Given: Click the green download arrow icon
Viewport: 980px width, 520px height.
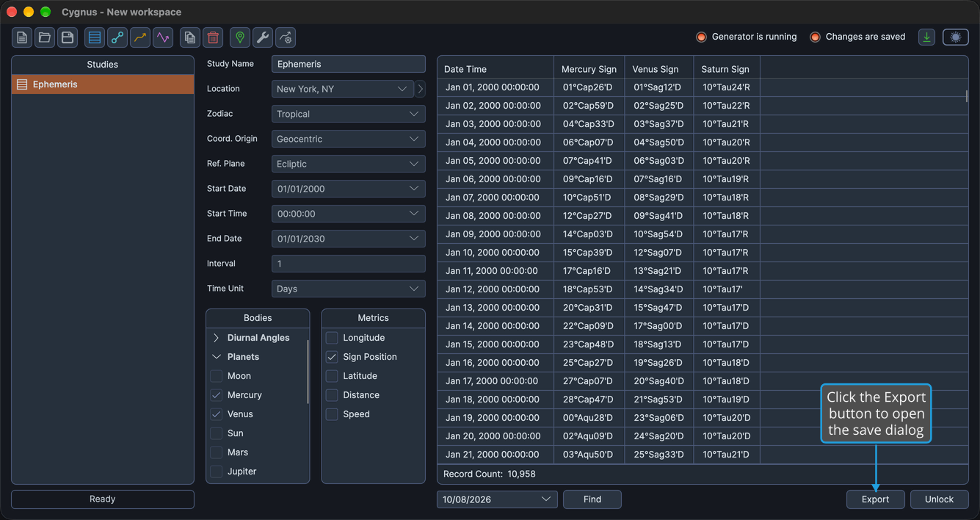Looking at the screenshot, I should (926, 37).
